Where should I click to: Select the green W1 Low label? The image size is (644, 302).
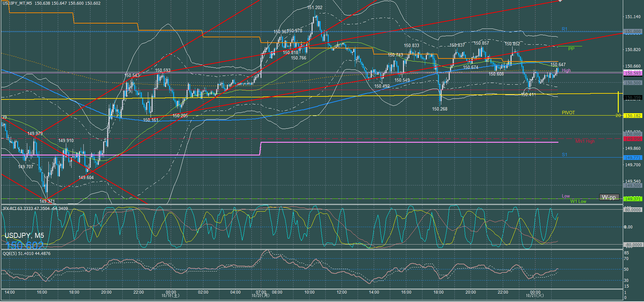578,201
